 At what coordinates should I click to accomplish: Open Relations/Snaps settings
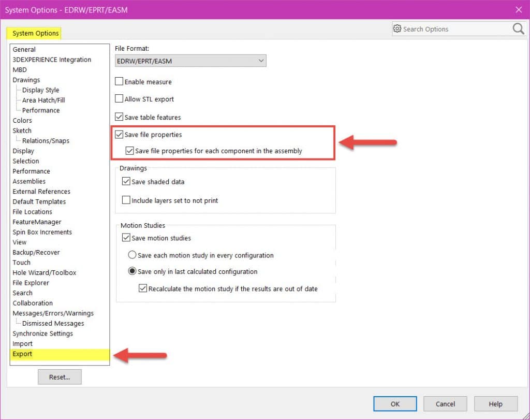click(46, 141)
